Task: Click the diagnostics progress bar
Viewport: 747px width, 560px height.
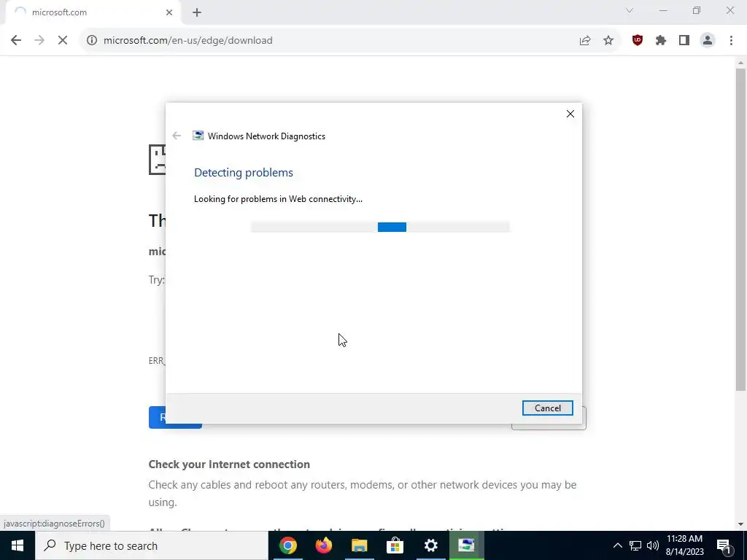Action: (379, 227)
